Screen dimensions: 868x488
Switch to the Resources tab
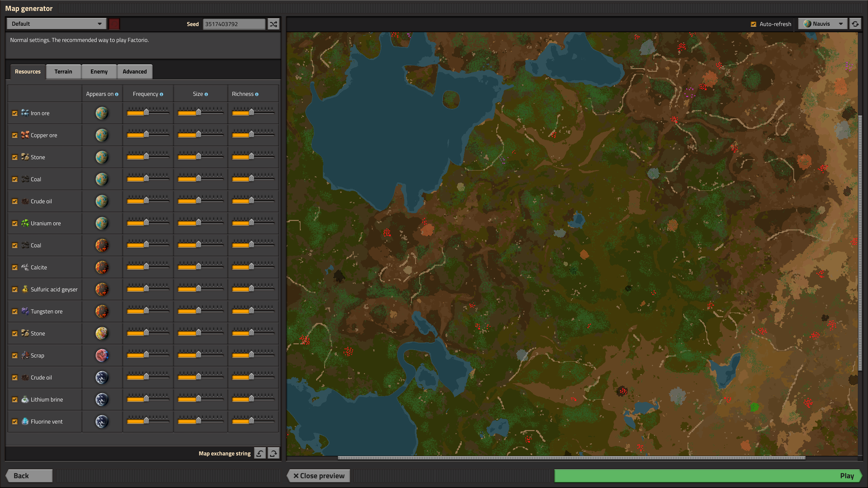28,72
